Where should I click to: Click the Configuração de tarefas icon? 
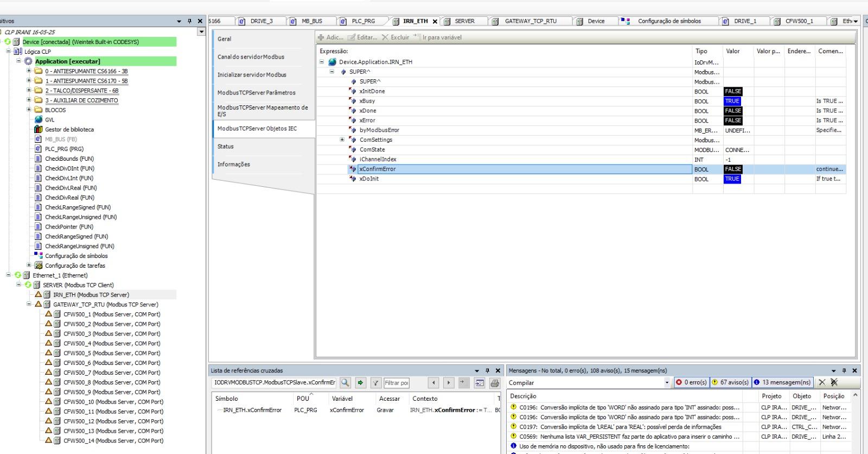pos(39,266)
